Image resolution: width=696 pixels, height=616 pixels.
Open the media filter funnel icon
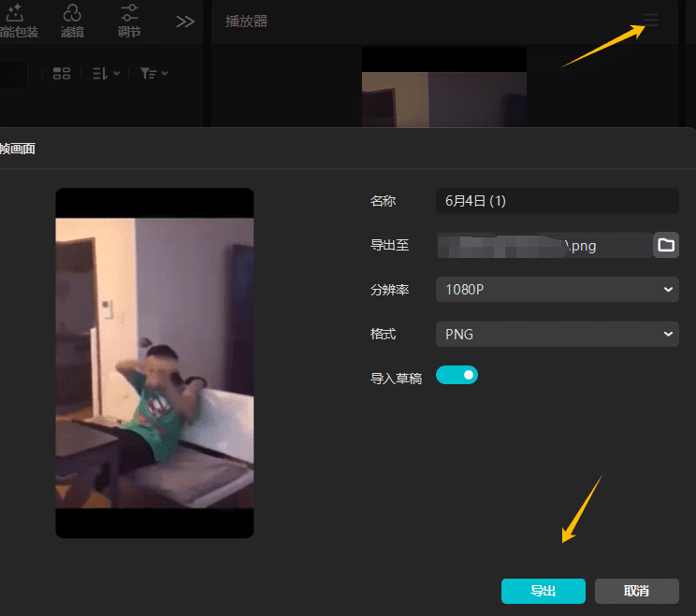[153, 73]
